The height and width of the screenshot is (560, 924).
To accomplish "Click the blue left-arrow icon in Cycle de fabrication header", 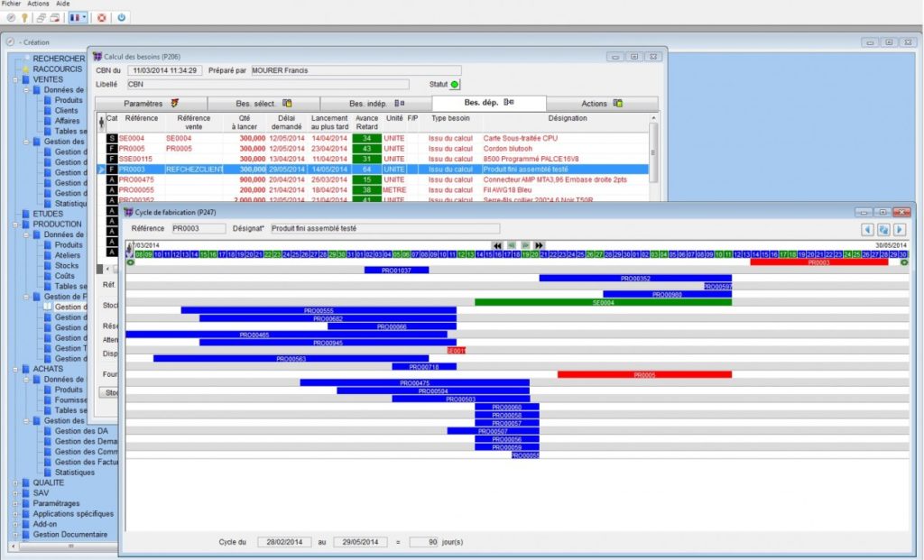I will (868, 230).
